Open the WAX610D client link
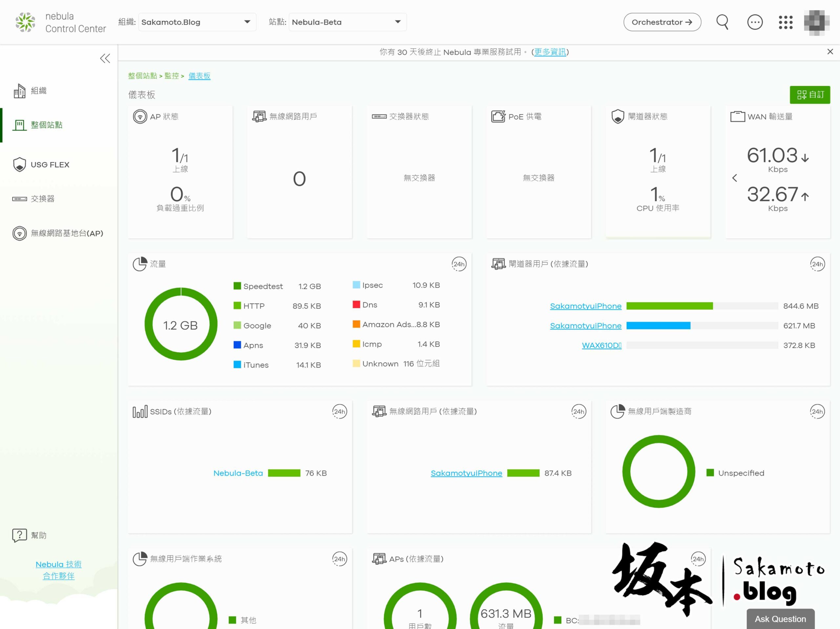The image size is (840, 629). [x=601, y=345]
